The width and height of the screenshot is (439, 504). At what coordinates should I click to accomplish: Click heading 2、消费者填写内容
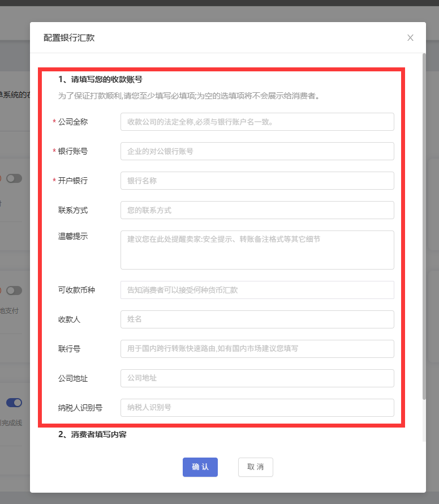(92, 434)
